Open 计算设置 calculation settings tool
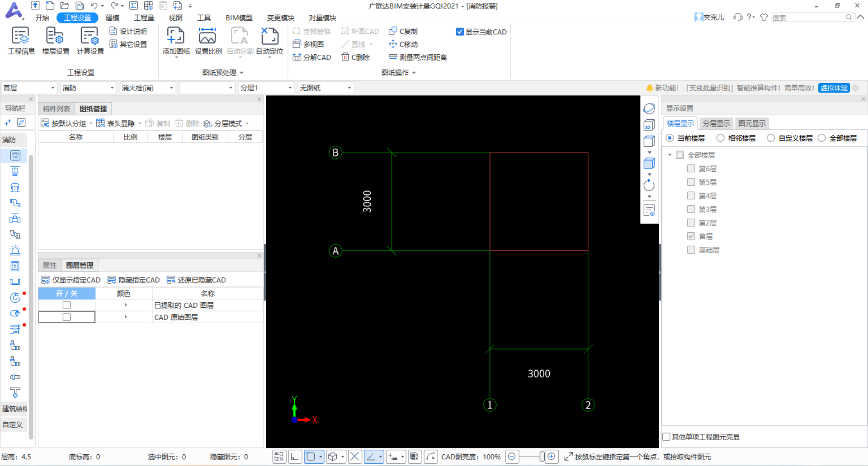 pyautogui.click(x=90, y=41)
